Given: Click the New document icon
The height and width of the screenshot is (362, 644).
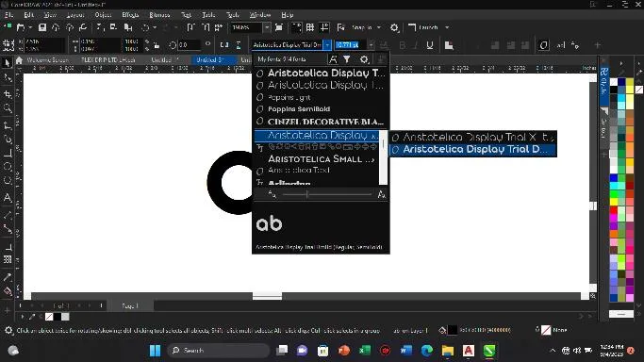Looking at the screenshot, I should tap(7, 27).
